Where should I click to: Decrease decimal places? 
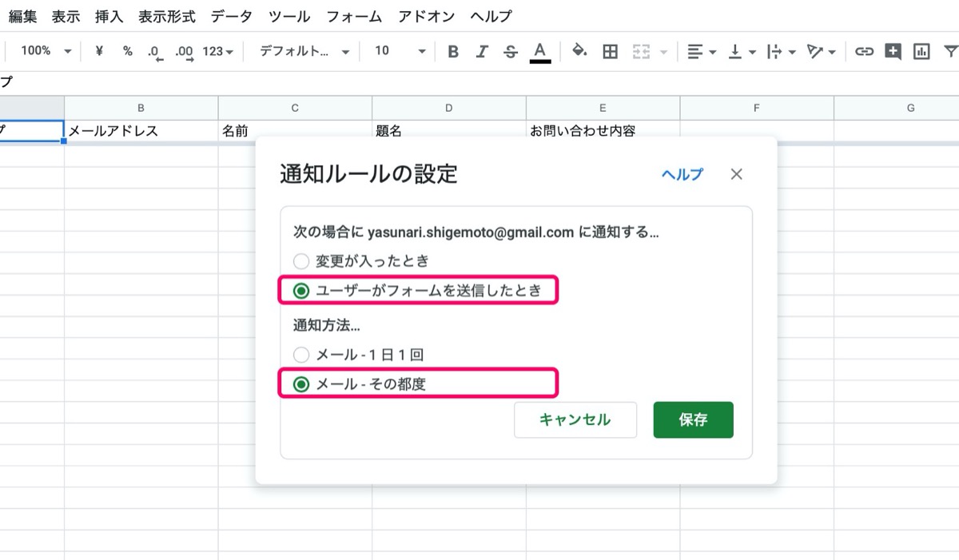(155, 52)
